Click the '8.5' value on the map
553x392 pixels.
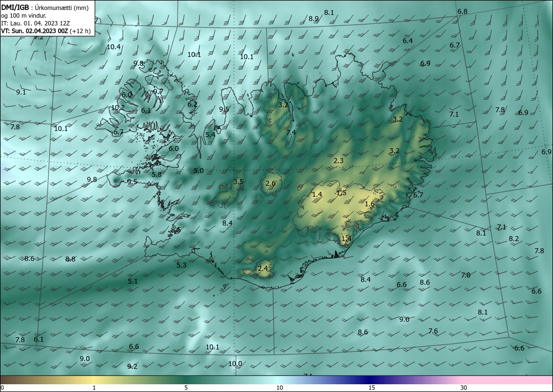tap(176, 230)
